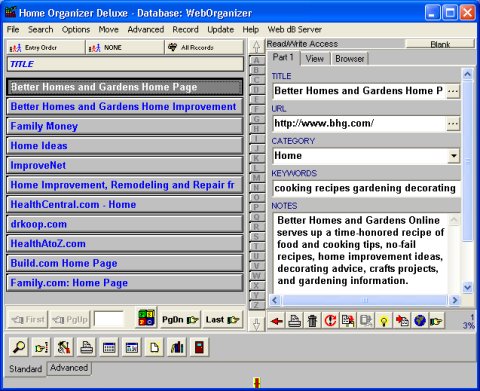Open the Help menu
Screen dimensions: 480x391
pos(251,29)
